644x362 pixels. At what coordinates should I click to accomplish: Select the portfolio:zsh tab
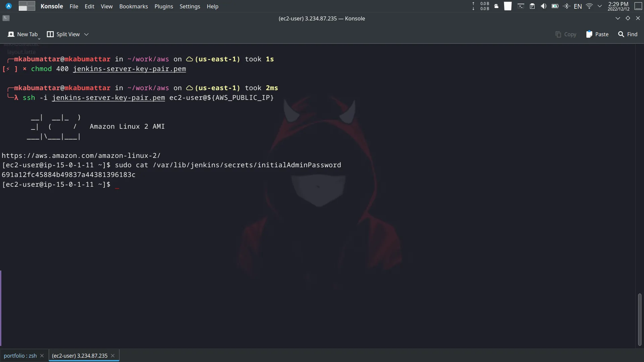pyautogui.click(x=20, y=355)
